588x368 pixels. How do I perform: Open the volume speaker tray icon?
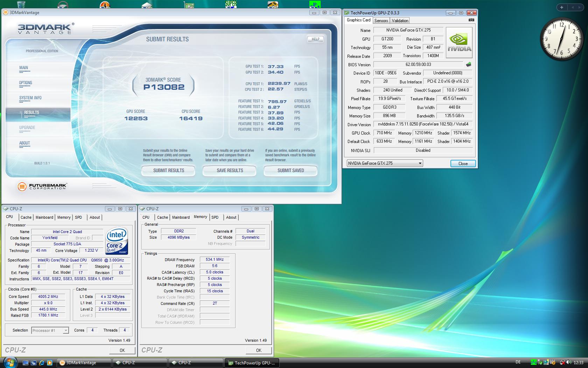click(x=568, y=362)
